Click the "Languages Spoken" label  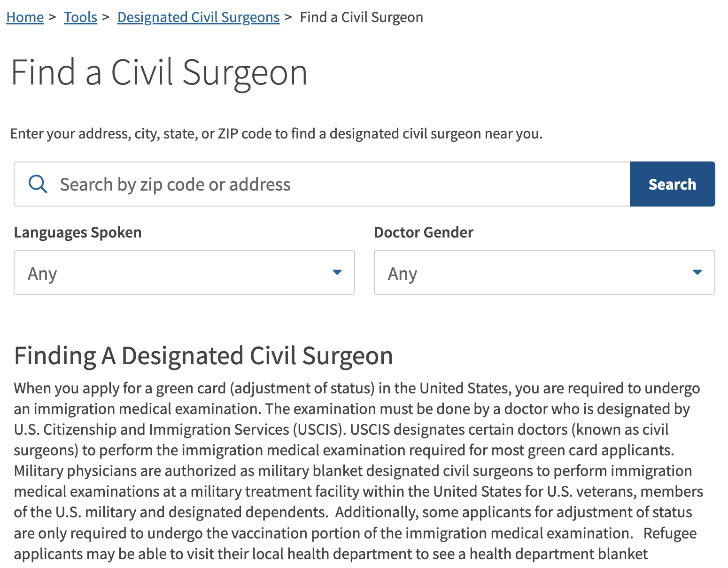coord(77,232)
